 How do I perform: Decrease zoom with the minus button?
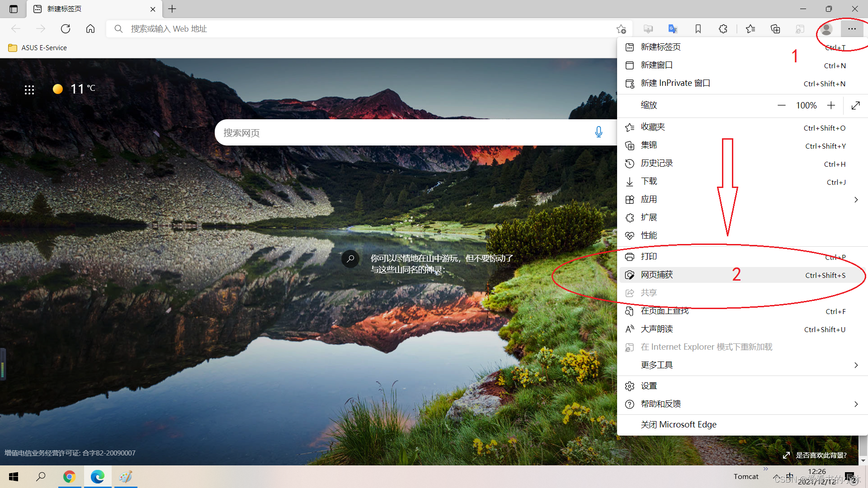781,105
